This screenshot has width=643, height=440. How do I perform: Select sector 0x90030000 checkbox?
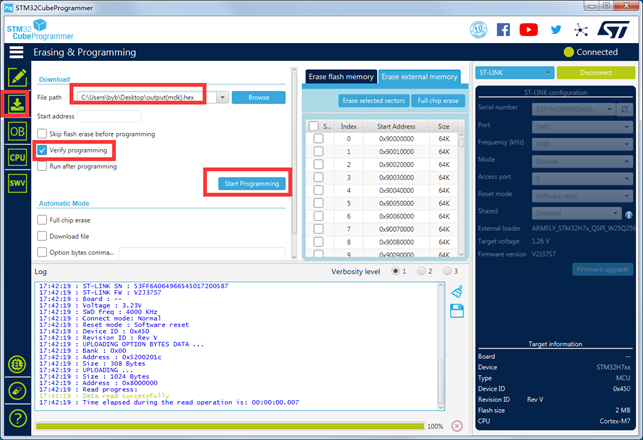[318, 178]
